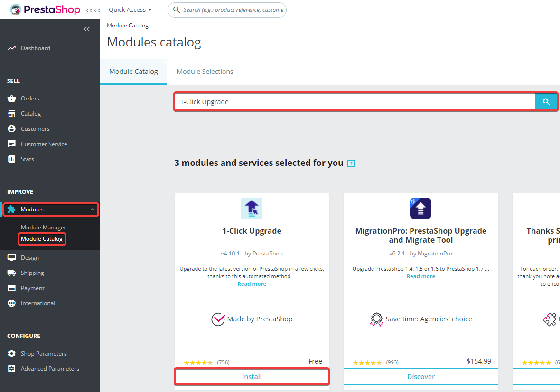Open the help question mark icon
560x392 pixels.
(x=351, y=164)
